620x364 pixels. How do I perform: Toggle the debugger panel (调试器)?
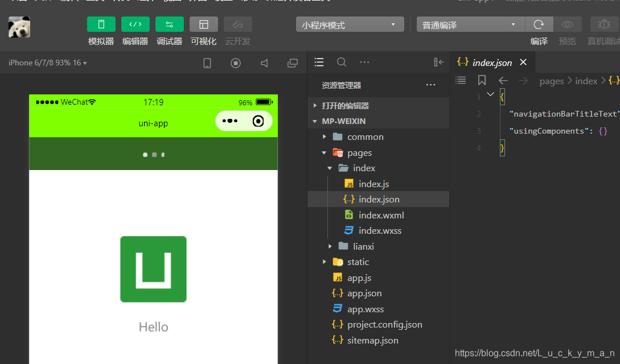click(170, 24)
